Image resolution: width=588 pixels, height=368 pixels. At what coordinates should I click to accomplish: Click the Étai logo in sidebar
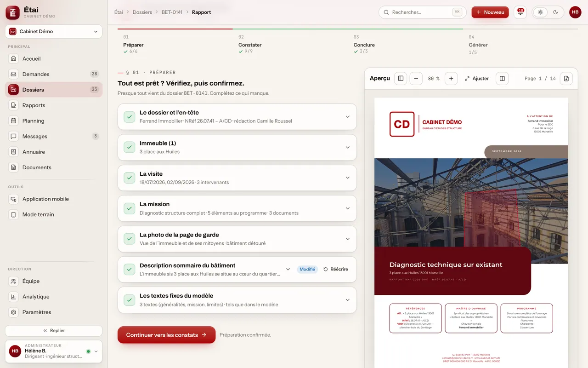(x=13, y=12)
